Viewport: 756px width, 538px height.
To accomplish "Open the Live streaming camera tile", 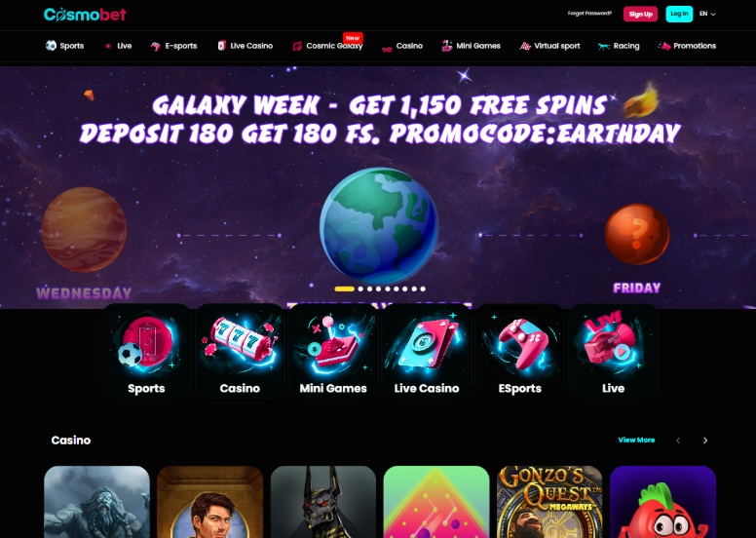I will coord(614,351).
